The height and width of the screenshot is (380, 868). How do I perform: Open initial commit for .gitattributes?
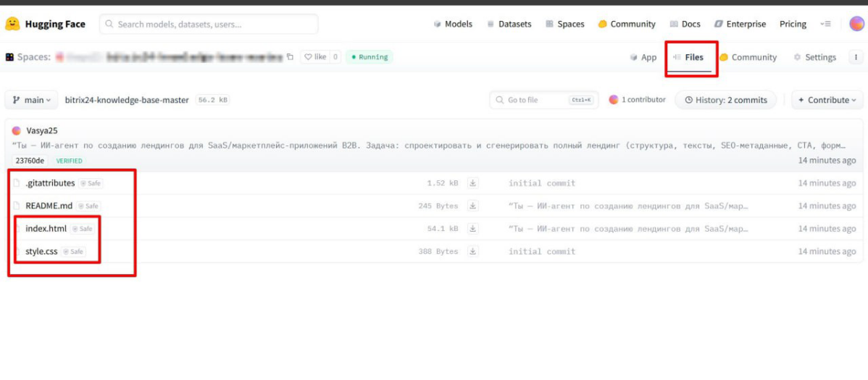542,183
